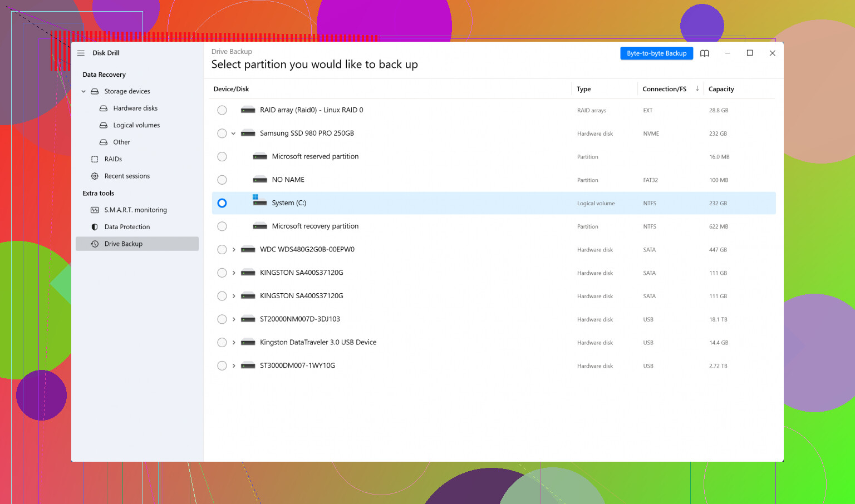Viewport: 855px width, 504px height.
Task: Expand the WDC WDS480G2G0B-00EPW0 disk
Action: pos(234,250)
